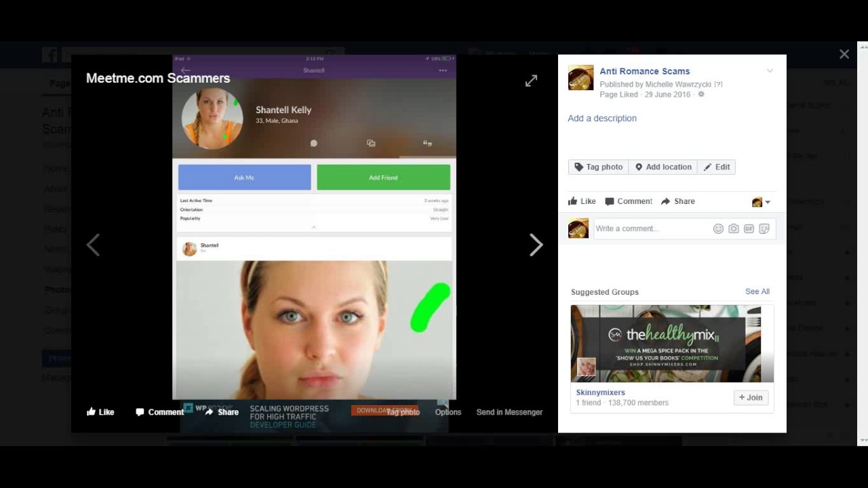Open the Skinnymixers group link
The width and height of the screenshot is (868, 488).
[600, 392]
